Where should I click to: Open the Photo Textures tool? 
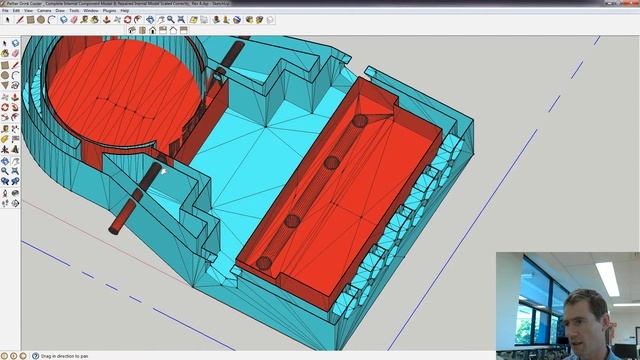[226, 20]
